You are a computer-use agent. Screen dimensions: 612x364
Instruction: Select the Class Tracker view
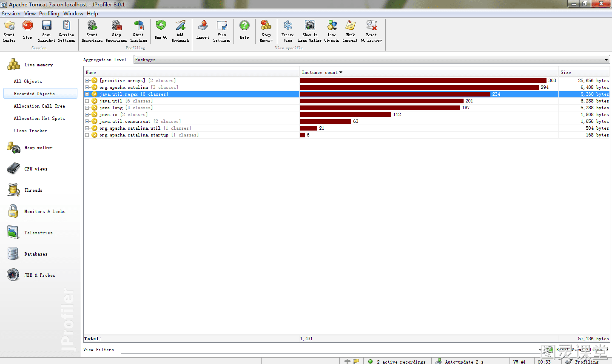[x=31, y=131]
